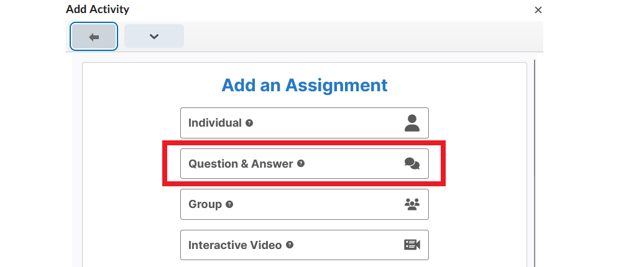Viewport: 644px width, 267px height.
Task: Click the Add an Assignment heading
Action: pyautogui.click(x=305, y=85)
